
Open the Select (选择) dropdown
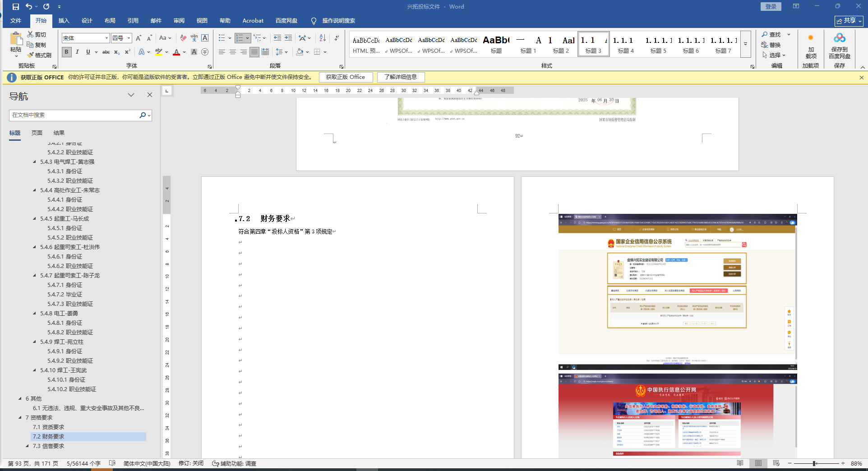click(x=774, y=55)
